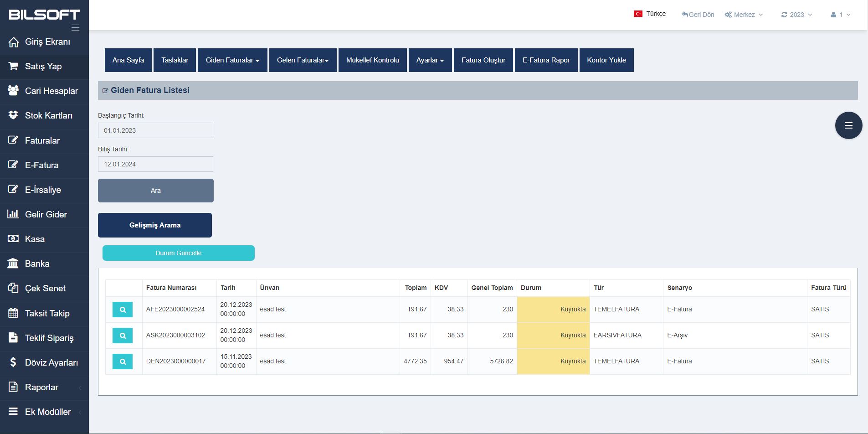Click the Durum Güncelle button

179,253
